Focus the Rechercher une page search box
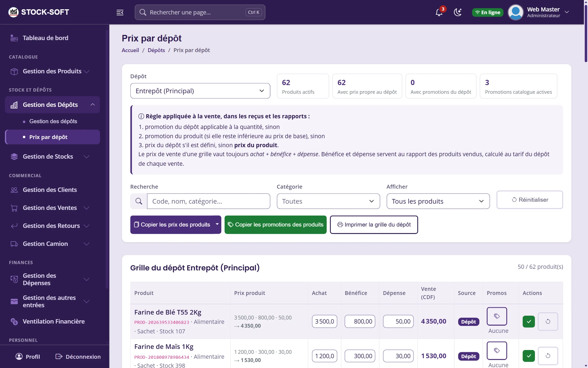The image size is (588, 368). [x=200, y=12]
